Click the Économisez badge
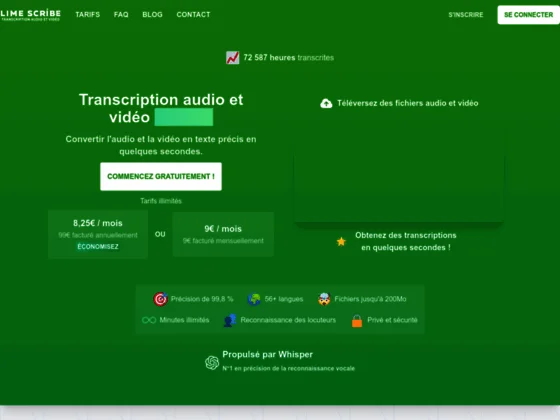Screen dimensions: 560x420 click(98, 246)
